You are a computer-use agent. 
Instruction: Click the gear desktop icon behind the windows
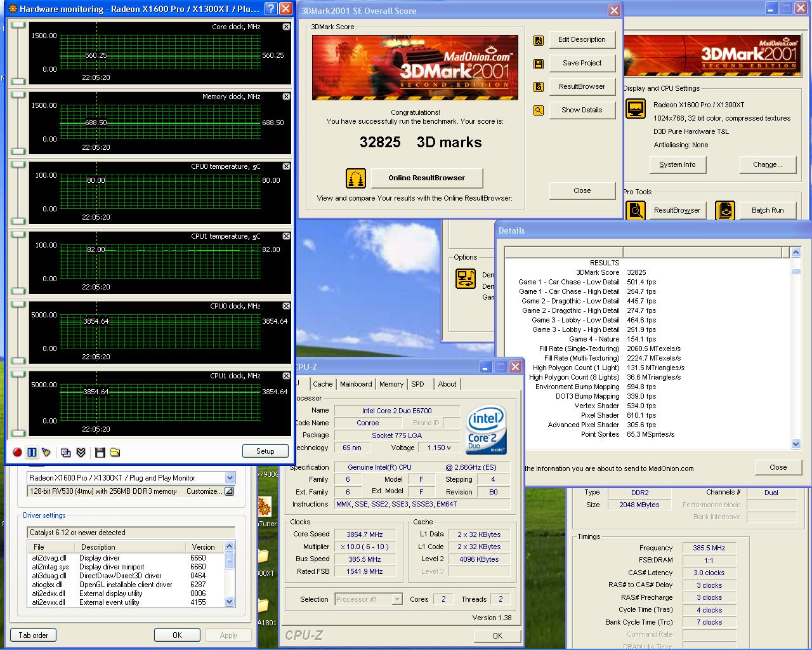coord(263,507)
